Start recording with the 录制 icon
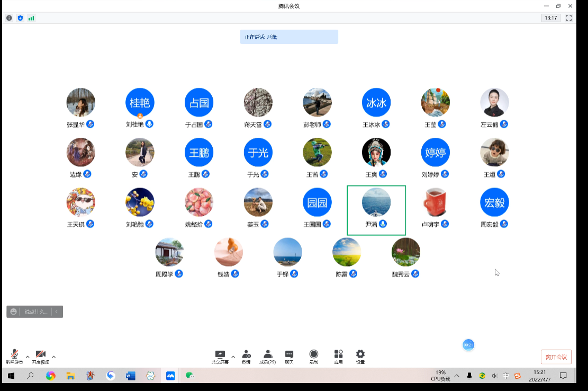 click(314, 354)
